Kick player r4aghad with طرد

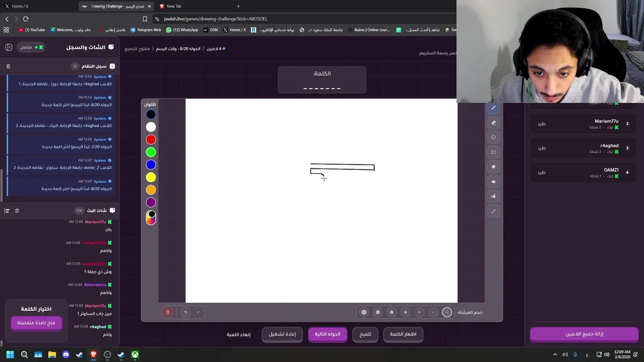click(541, 148)
